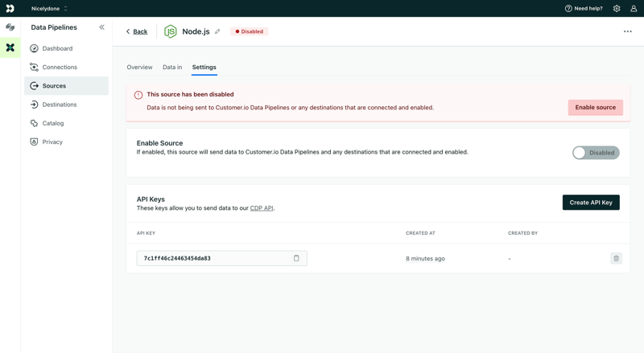Click the warning icon in disabled alert
This screenshot has width=644, height=353.
tap(138, 95)
